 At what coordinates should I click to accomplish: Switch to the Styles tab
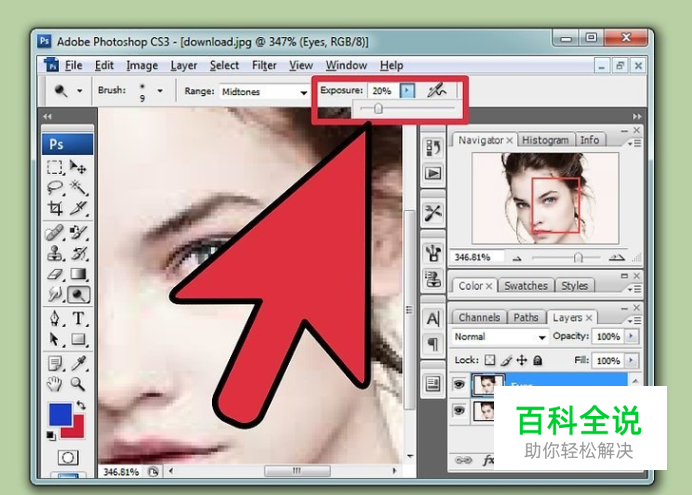click(574, 286)
